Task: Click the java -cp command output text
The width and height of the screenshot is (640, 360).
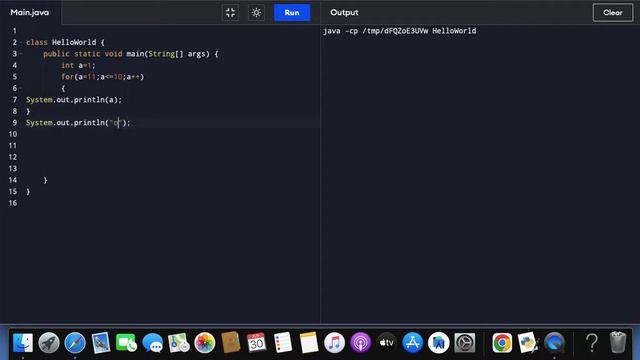Action: point(400,31)
